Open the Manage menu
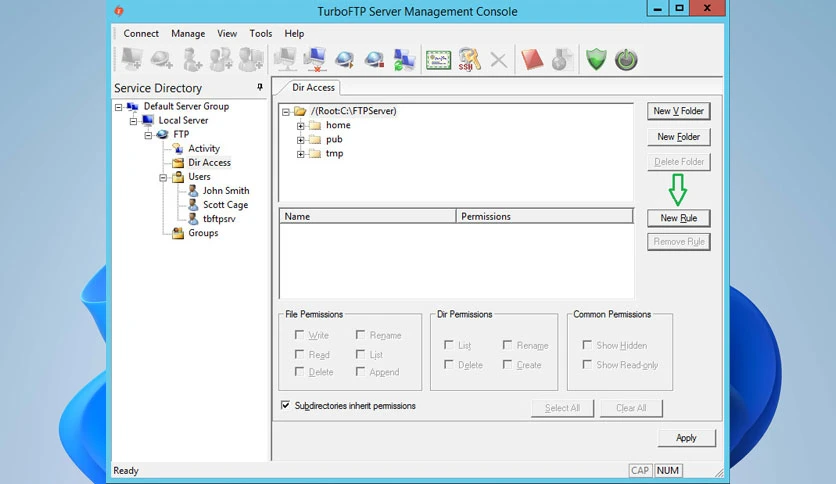The image size is (836, 484). 188,33
